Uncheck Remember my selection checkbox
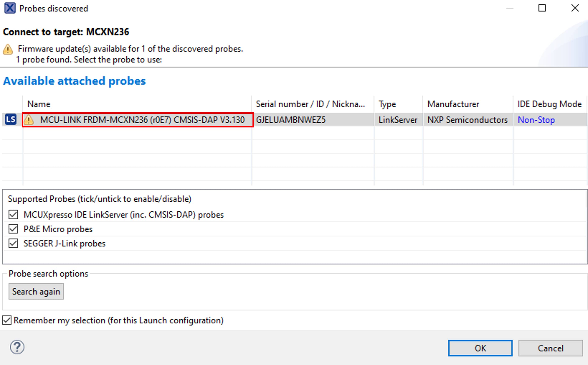 (7, 320)
